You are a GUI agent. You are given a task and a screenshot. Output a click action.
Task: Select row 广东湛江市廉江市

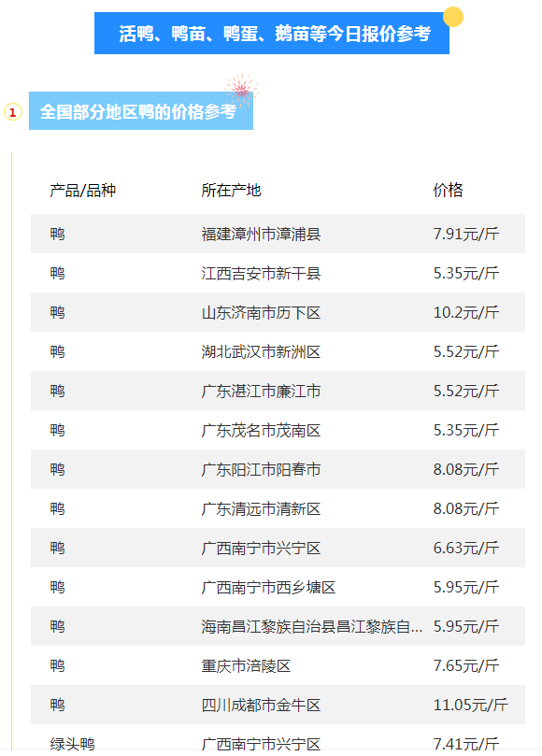tap(278, 391)
